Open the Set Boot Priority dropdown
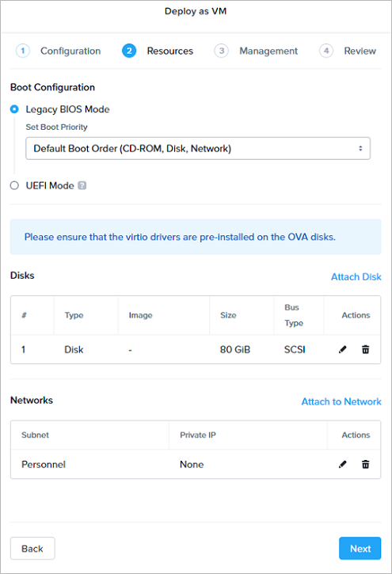Image resolution: width=392 pixels, height=574 pixels. tap(198, 148)
